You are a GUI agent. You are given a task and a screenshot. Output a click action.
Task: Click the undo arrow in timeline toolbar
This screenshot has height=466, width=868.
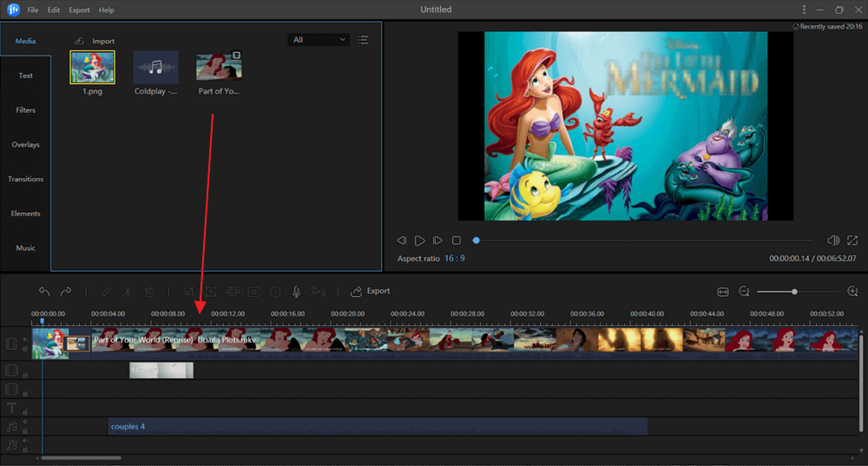pos(44,292)
